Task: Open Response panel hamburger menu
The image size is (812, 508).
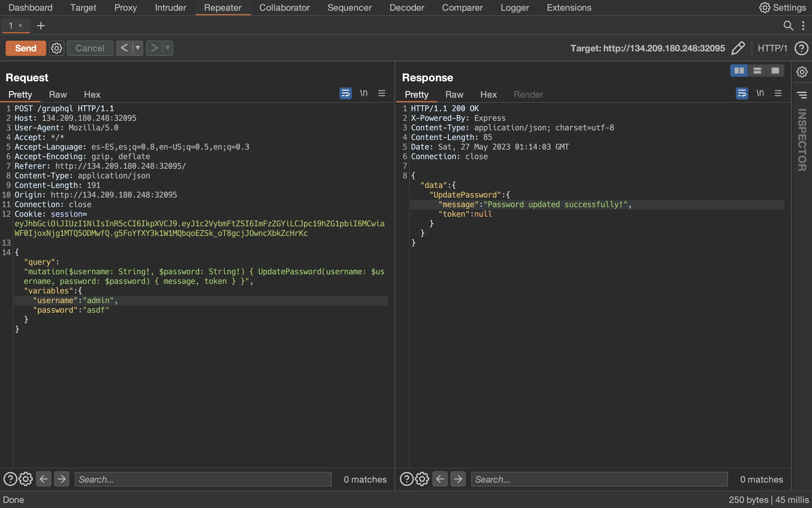Action: tap(778, 93)
